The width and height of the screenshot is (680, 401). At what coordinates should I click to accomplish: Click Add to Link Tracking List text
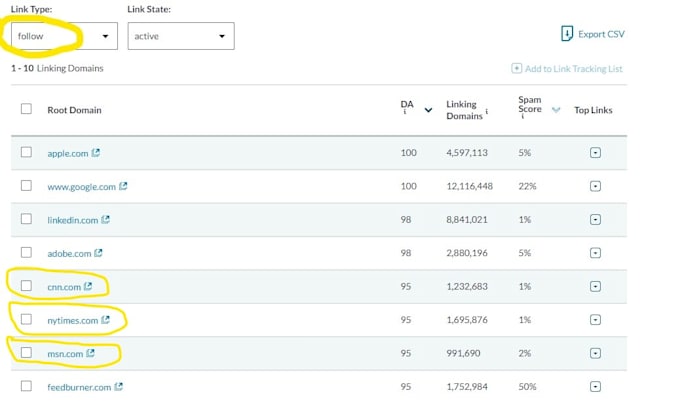[573, 68]
